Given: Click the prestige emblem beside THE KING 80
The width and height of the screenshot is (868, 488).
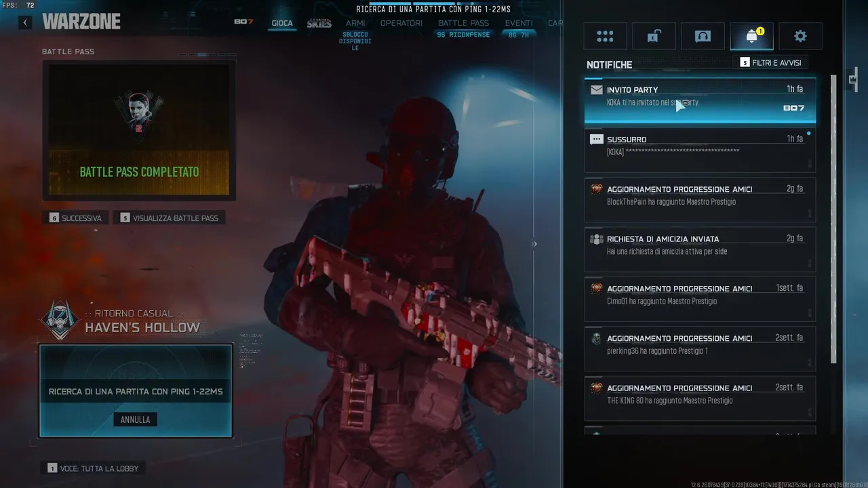Looking at the screenshot, I should tap(596, 388).
